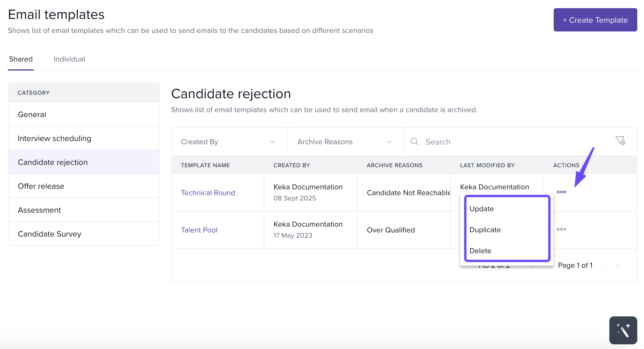The image size is (644, 349).
Task: Open the Technical Round template link
Action: 208,193
